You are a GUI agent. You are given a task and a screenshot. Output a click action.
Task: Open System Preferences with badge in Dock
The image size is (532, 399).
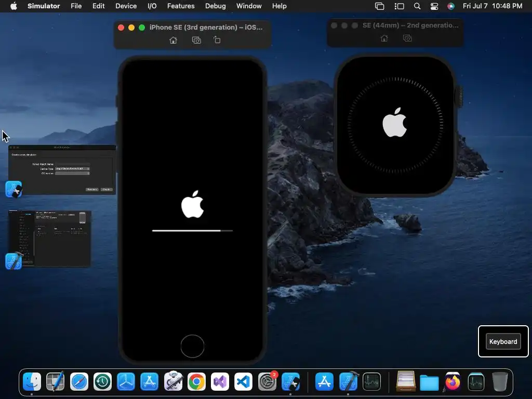(268, 381)
